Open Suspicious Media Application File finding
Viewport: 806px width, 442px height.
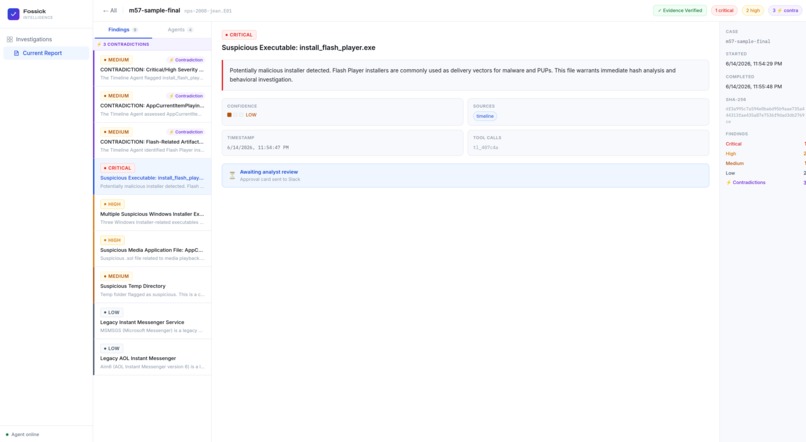point(152,249)
